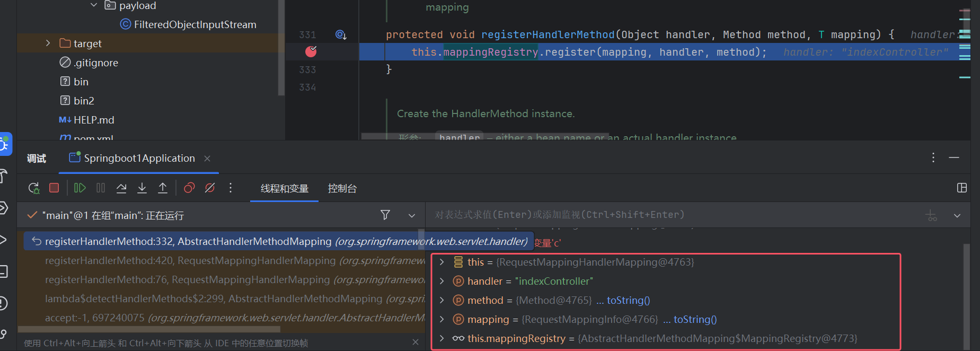980x351 pixels.
Task: Hide the debug tool window
Action: click(954, 157)
